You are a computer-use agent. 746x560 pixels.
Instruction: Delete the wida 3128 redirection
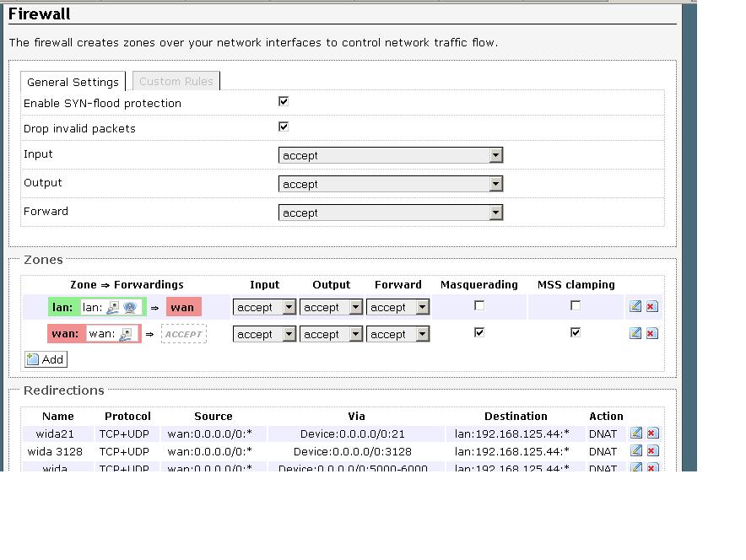coord(653,450)
